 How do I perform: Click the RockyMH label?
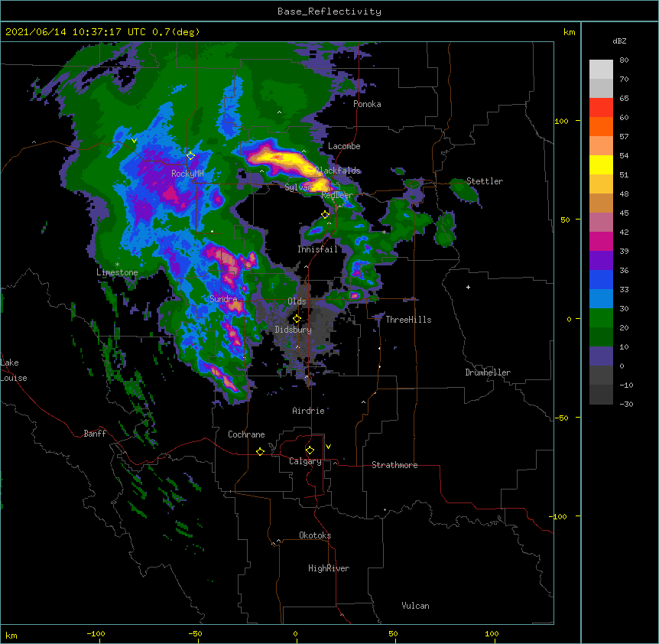pos(187,174)
